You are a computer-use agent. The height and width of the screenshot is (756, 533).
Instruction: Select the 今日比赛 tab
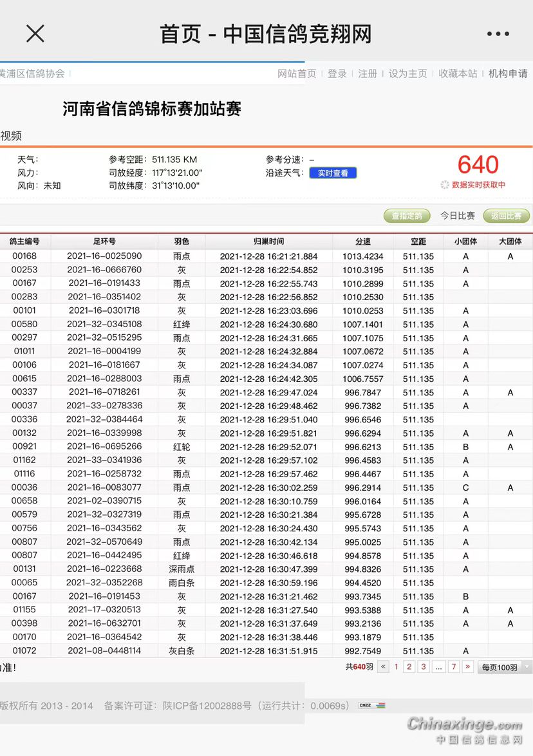(458, 216)
